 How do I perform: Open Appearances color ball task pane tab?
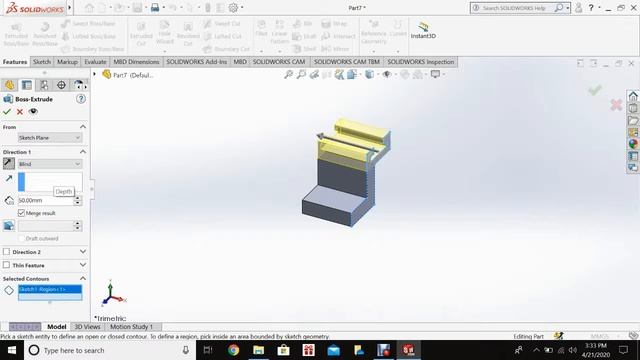[x=633, y=144]
